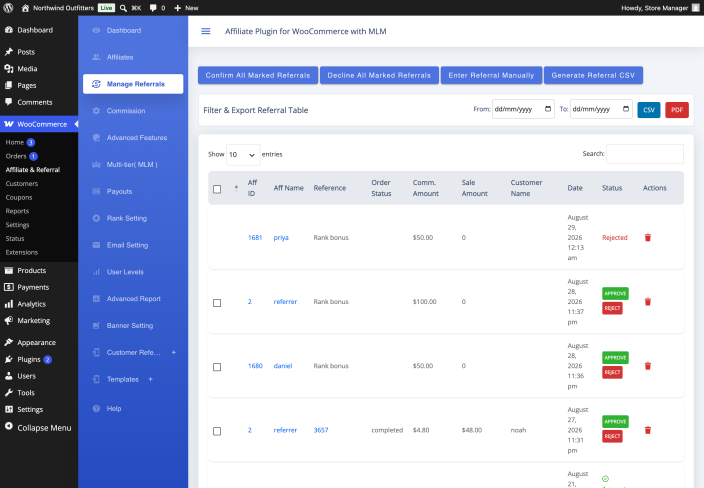The width and height of the screenshot is (704, 488).
Task: Approve the referrer 3657 referral
Action: click(615, 422)
